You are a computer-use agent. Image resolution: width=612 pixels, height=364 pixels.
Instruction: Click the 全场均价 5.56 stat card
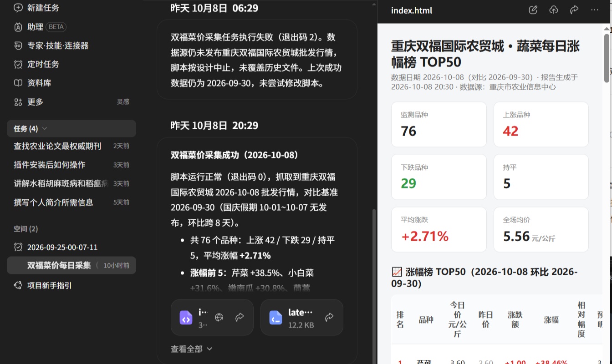coord(541,229)
